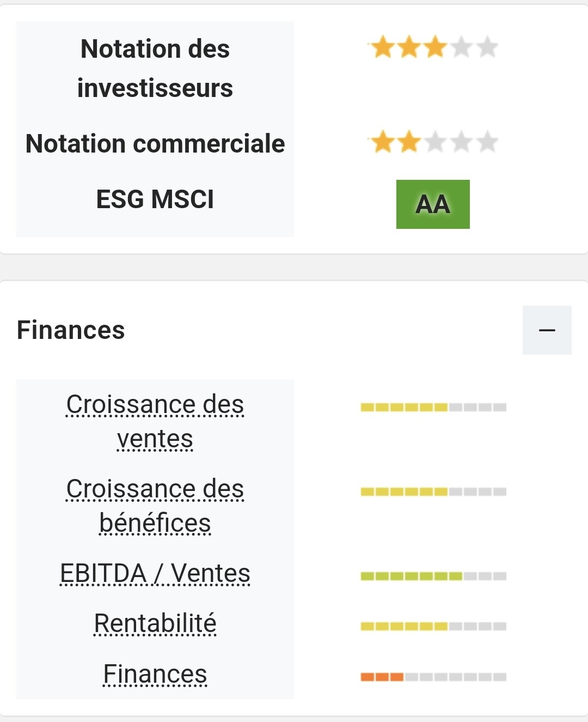Click the Croissance des ventes rating bar

click(x=433, y=407)
